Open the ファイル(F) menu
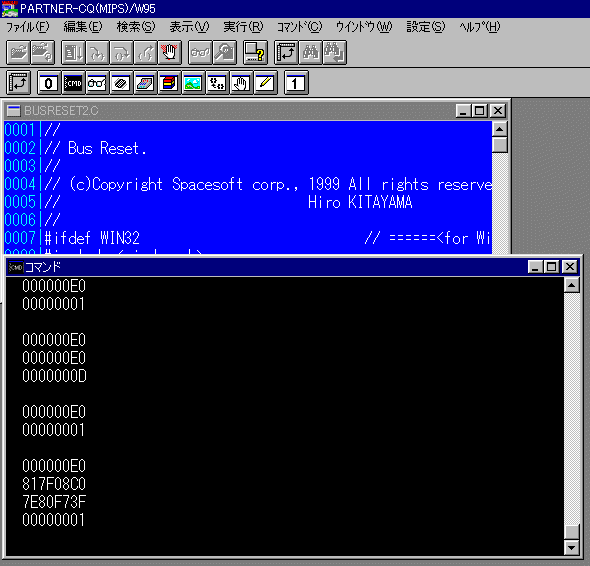590x566 pixels. pyautogui.click(x=28, y=27)
